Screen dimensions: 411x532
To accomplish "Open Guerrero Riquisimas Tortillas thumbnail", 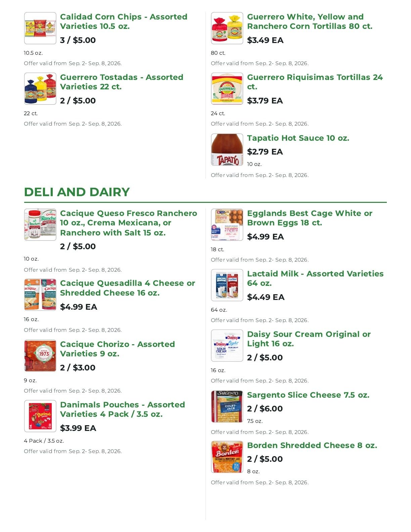I will click(227, 89).
